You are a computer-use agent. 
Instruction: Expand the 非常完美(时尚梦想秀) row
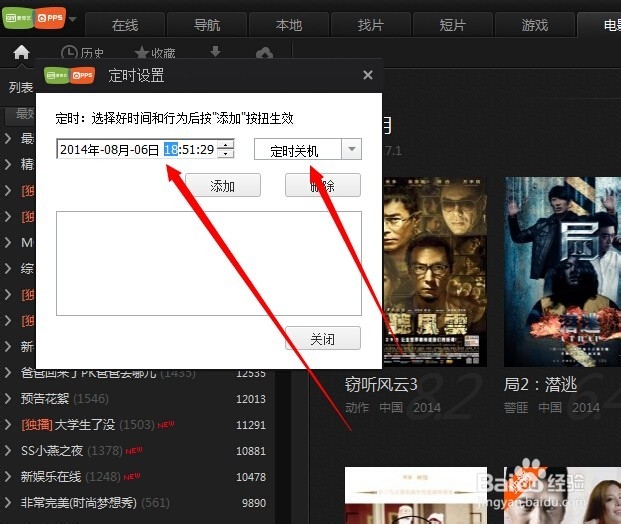[x=8, y=503]
